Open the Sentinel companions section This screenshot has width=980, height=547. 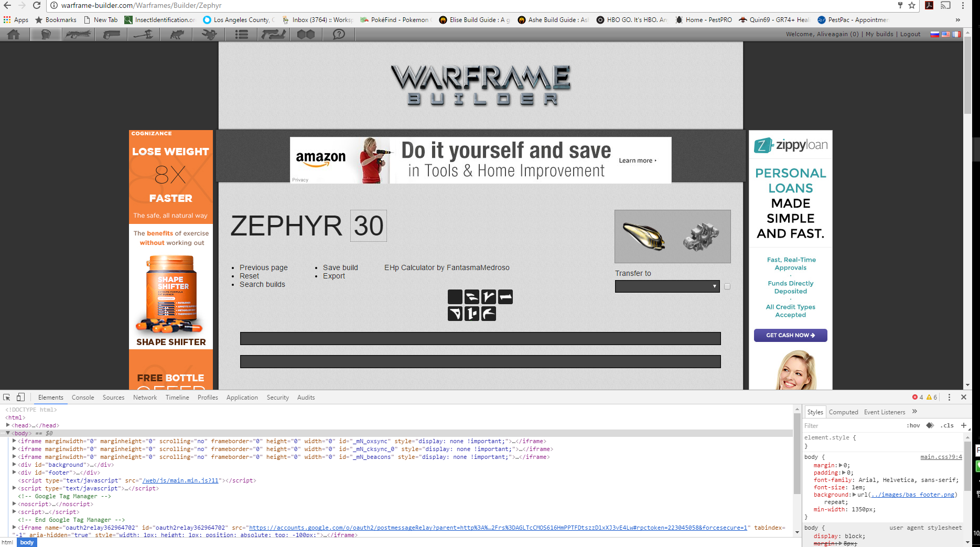pos(209,35)
